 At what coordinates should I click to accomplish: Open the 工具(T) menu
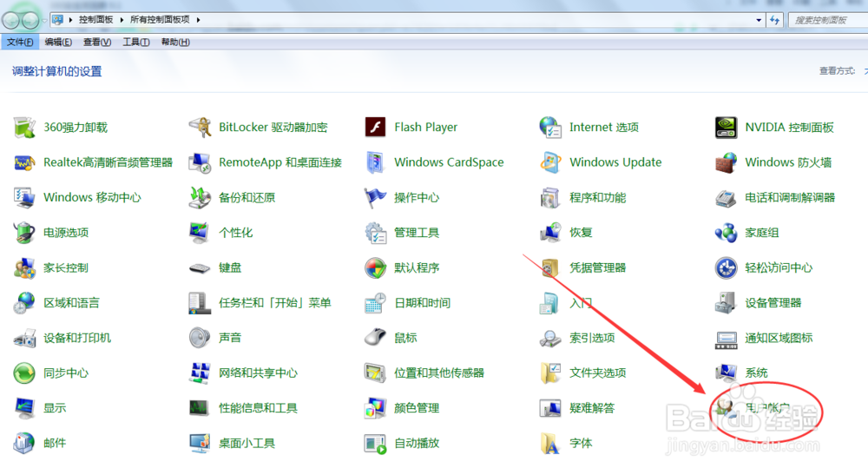pyautogui.click(x=136, y=42)
